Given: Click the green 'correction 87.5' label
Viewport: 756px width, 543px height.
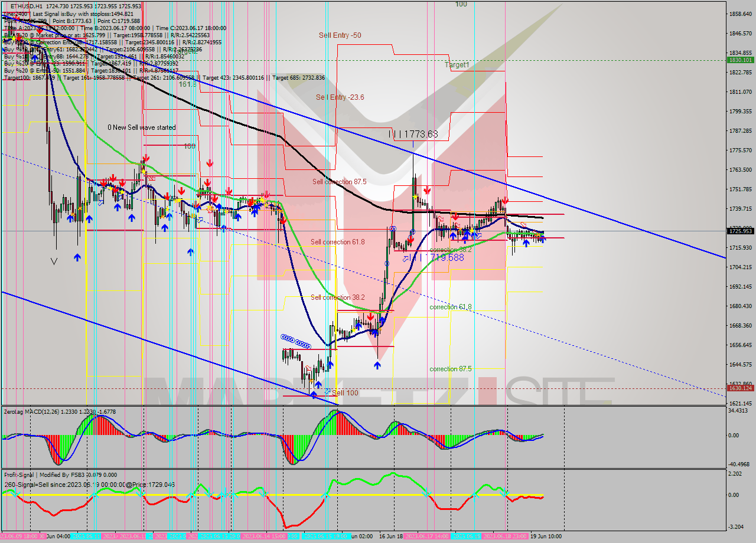Looking at the screenshot, I should (x=451, y=369).
